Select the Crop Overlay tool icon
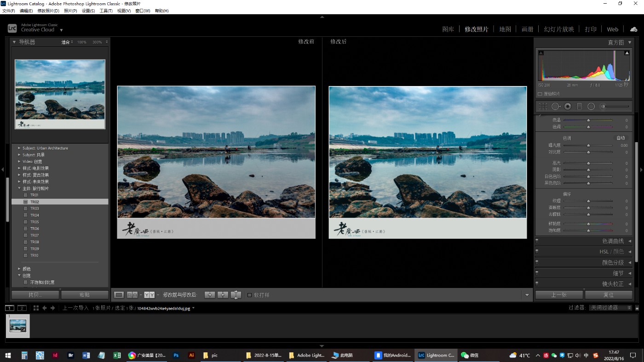This screenshot has width=644, height=362. [x=543, y=106]
